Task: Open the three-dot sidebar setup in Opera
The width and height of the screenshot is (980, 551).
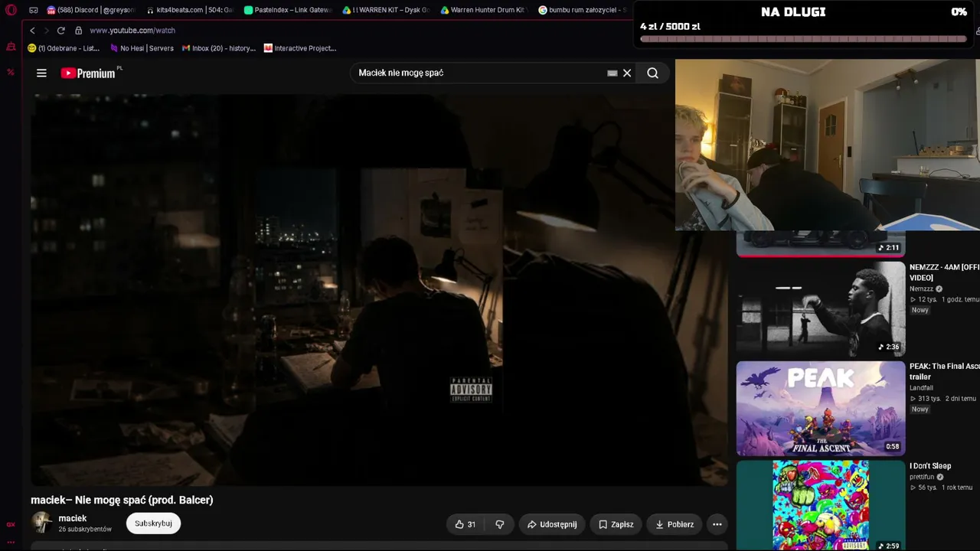Action: (x=11, y=542)
